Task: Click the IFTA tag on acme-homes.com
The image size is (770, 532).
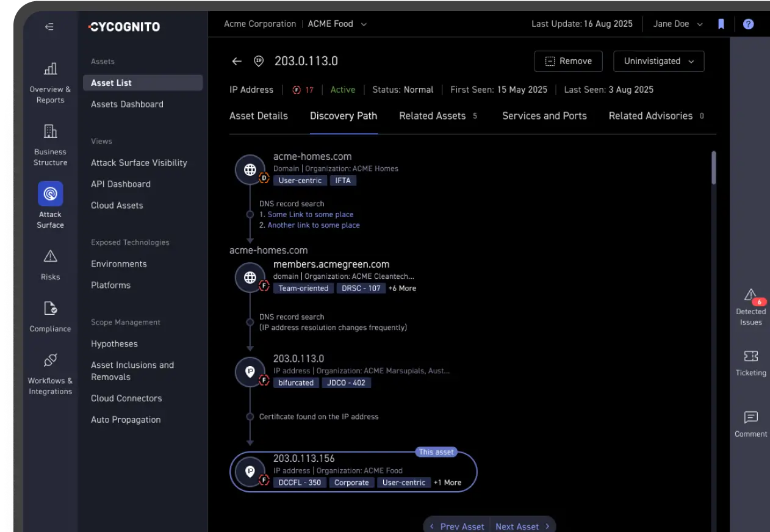Action: coord(343,181)
